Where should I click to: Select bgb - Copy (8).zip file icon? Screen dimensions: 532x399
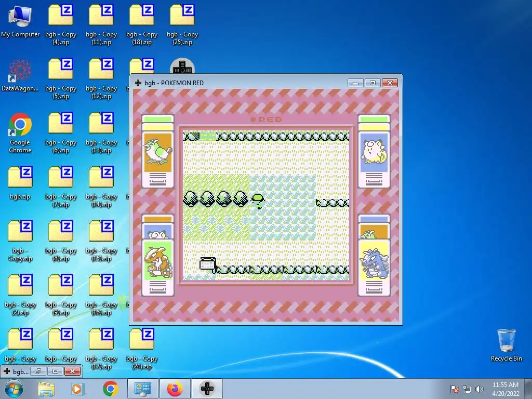coord(61,241)
